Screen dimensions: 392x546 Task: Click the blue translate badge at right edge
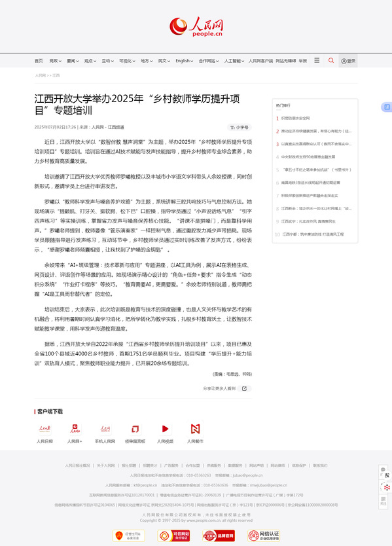coord(387,107)
